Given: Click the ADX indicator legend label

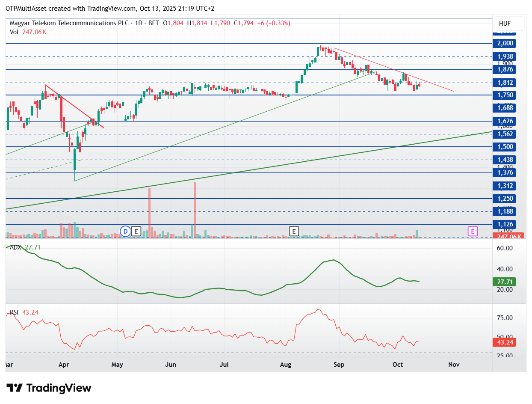Looking at the screenshot, I should pos(16,247).
